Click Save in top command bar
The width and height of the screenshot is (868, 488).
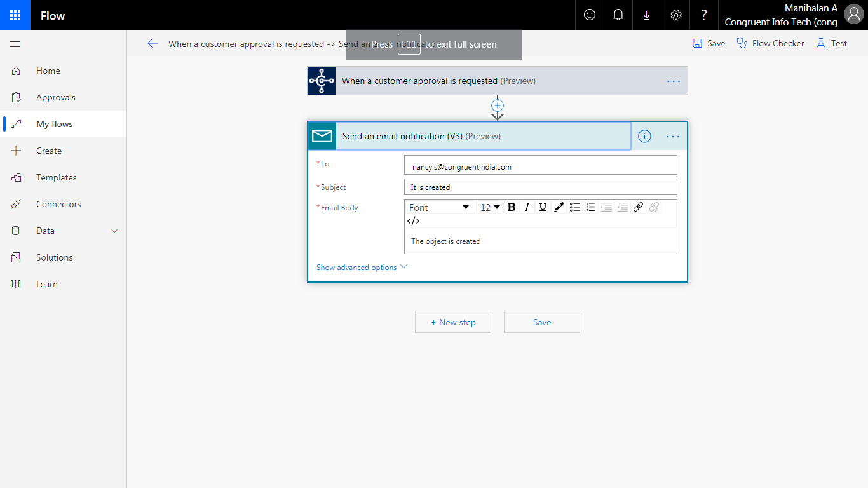point(709,43)
